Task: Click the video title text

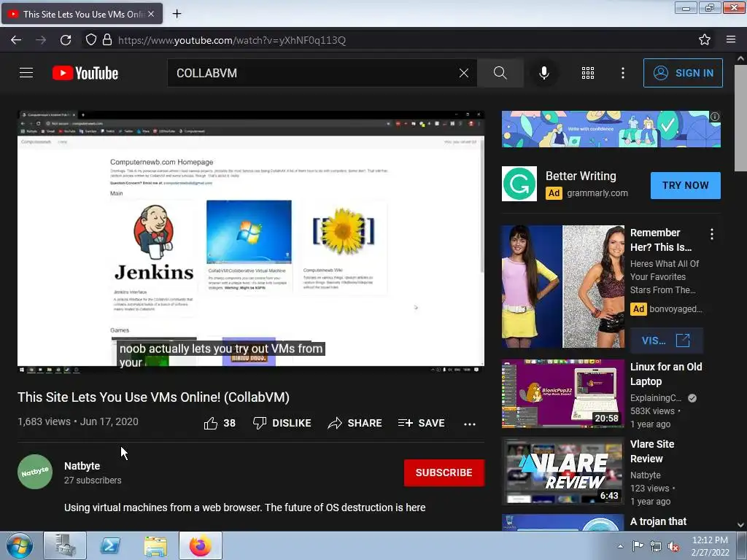Action: coord(153,397)
